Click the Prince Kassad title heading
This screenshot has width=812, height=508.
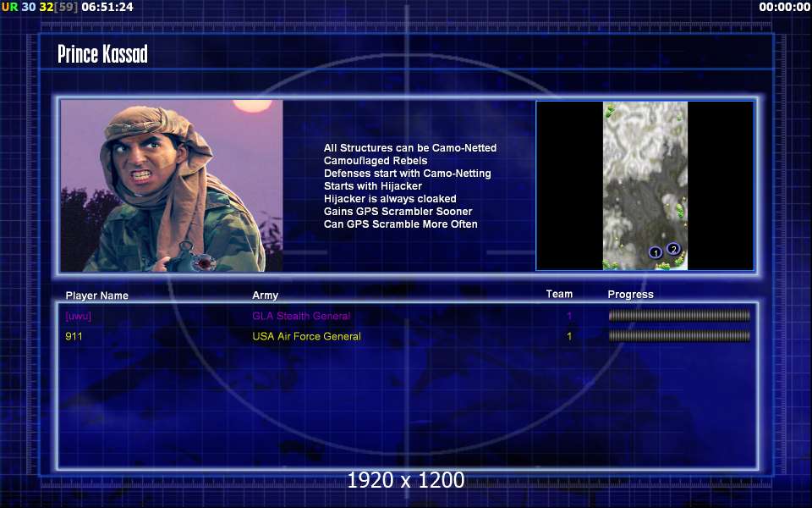coord(102,55)
